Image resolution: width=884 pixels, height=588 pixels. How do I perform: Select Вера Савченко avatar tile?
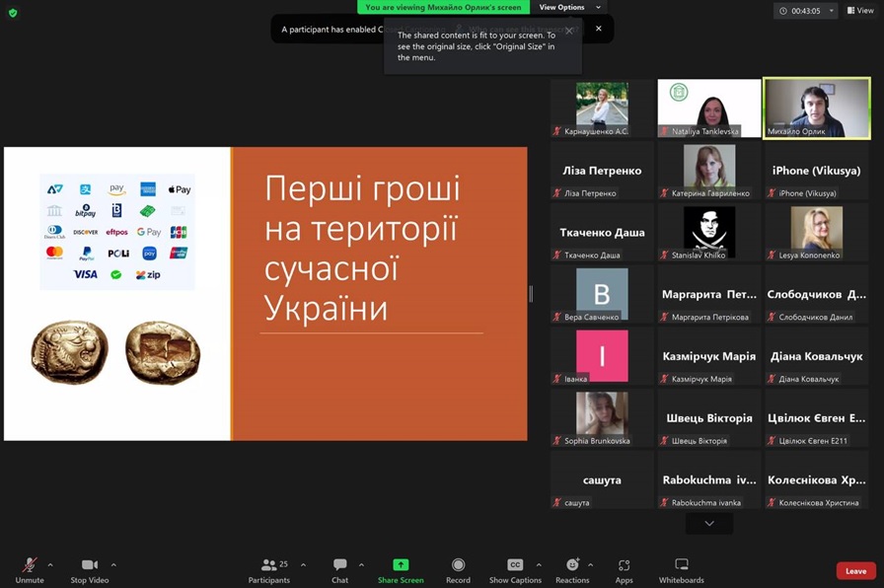point(602,294)
